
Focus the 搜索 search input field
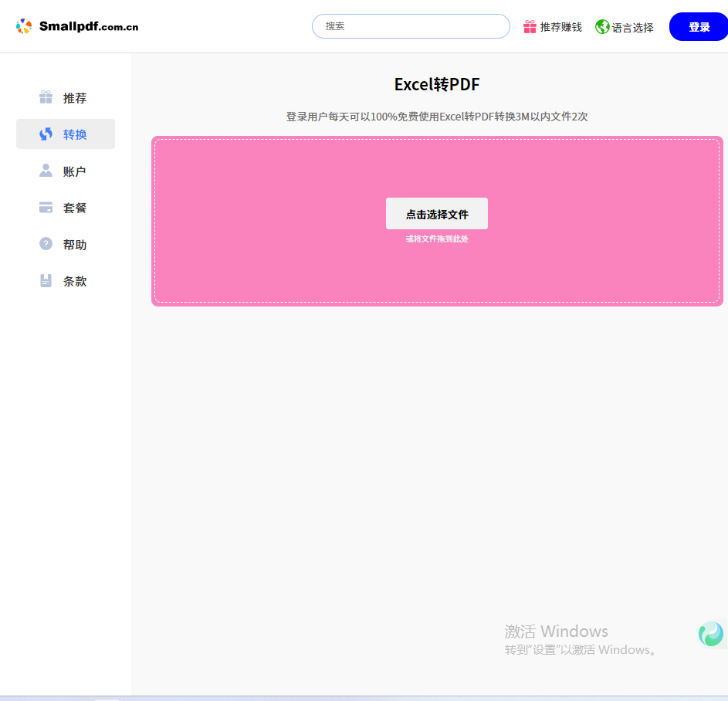tap(411, 26)
